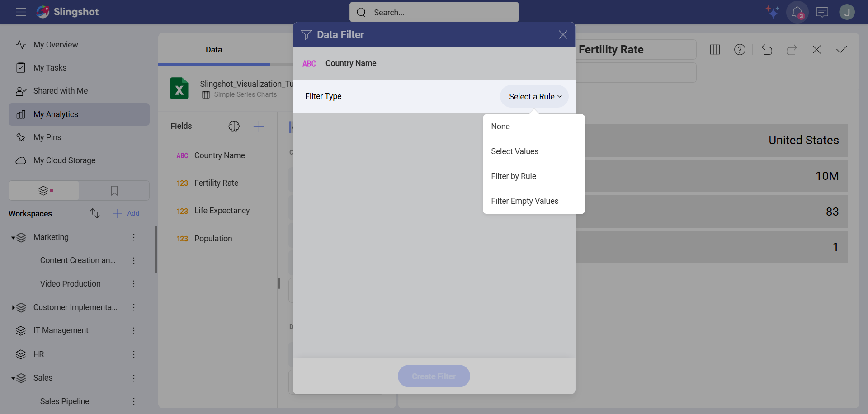Open the Select a Rule dropdown
868x414 pixels.
(x=534, y=96)
